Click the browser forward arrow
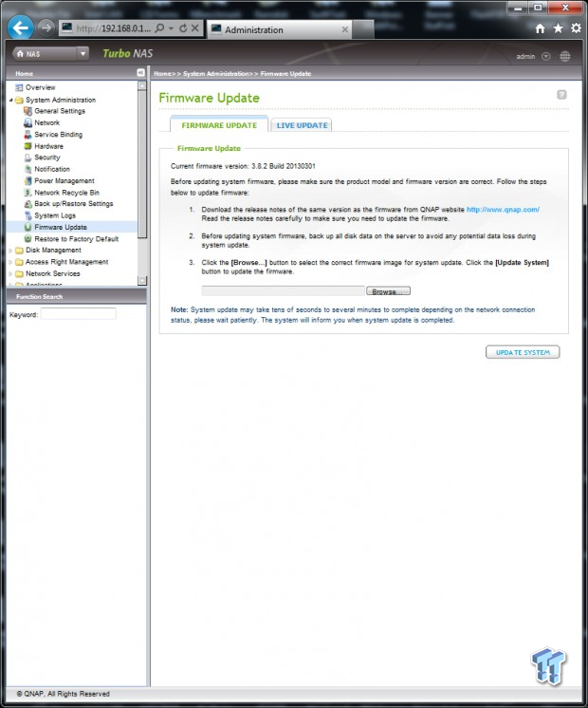 46,28
